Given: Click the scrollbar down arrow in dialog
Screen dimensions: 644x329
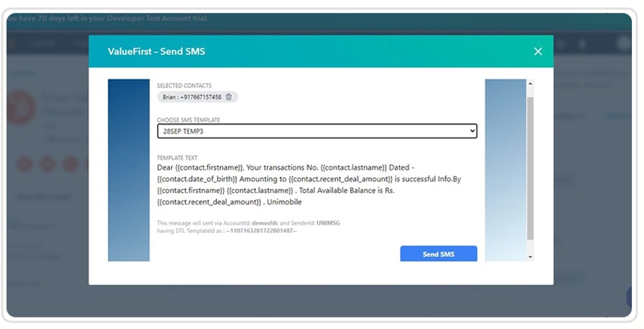Looking at the screenshot, I should [x=530, y=257].
